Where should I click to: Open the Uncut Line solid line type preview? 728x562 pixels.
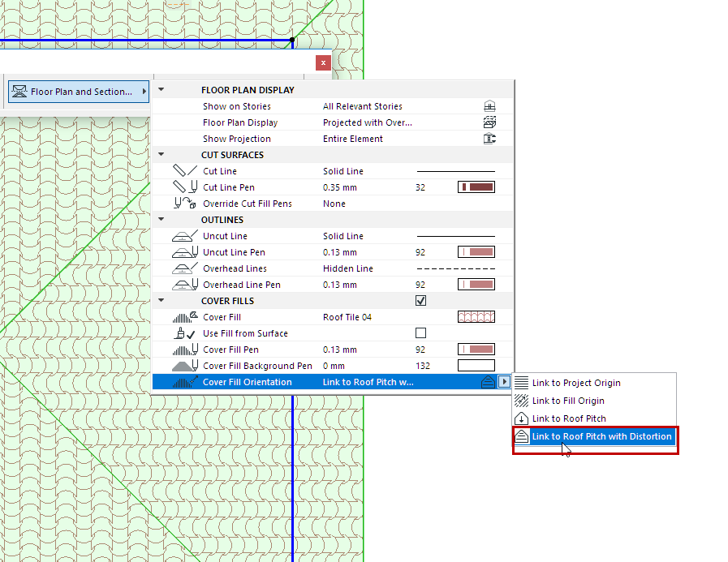tap(456, 236)
